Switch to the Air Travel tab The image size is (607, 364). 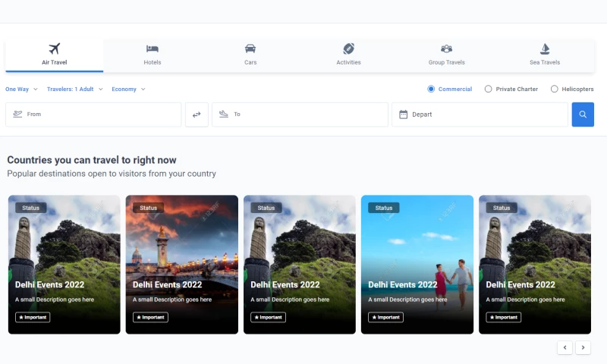click(x=54, y=55)
